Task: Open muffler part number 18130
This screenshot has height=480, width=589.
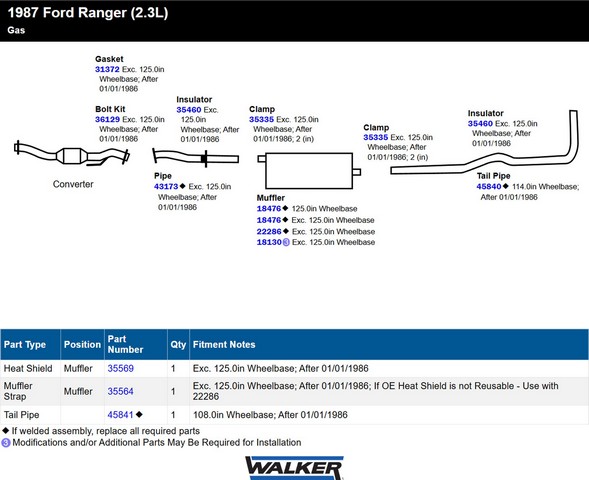Action: click(269, 242)
